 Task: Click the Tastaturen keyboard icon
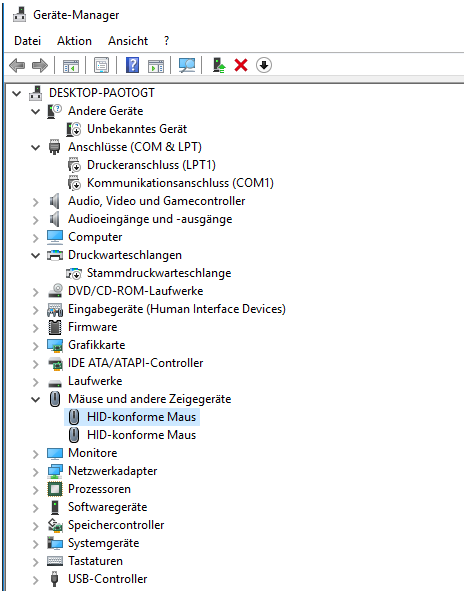pos(55,561)
